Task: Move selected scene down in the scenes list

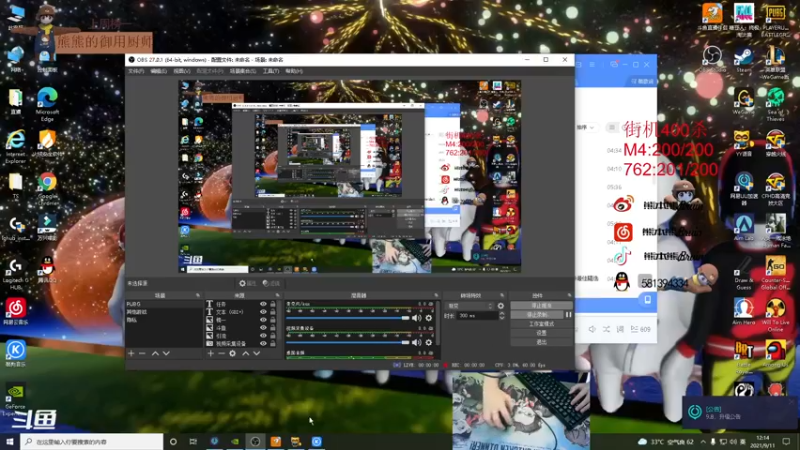Action: [x=166, y=353]
